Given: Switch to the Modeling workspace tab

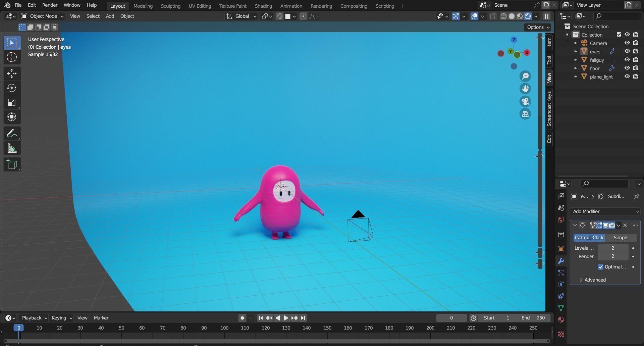Looking at the screenshot, I should tap(143, 6).
